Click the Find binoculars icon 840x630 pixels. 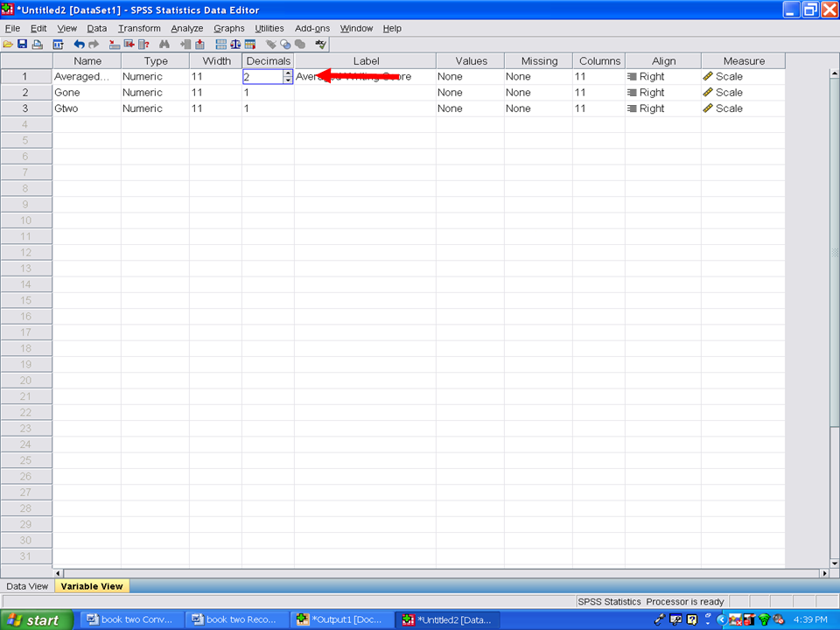[x=164, y=44]
